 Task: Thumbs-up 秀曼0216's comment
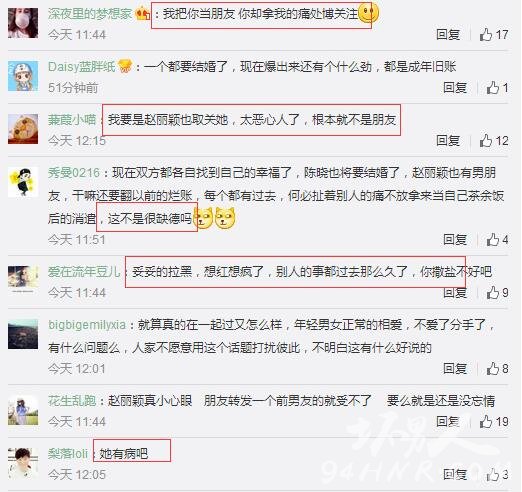[492, 239]
